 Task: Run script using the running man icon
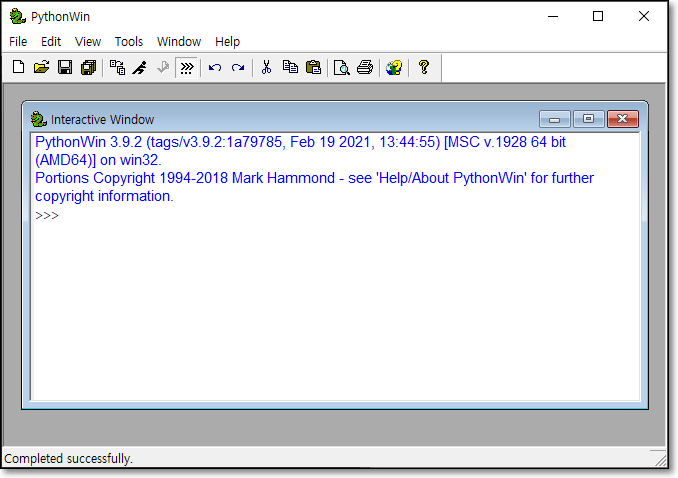coord(140,67)
